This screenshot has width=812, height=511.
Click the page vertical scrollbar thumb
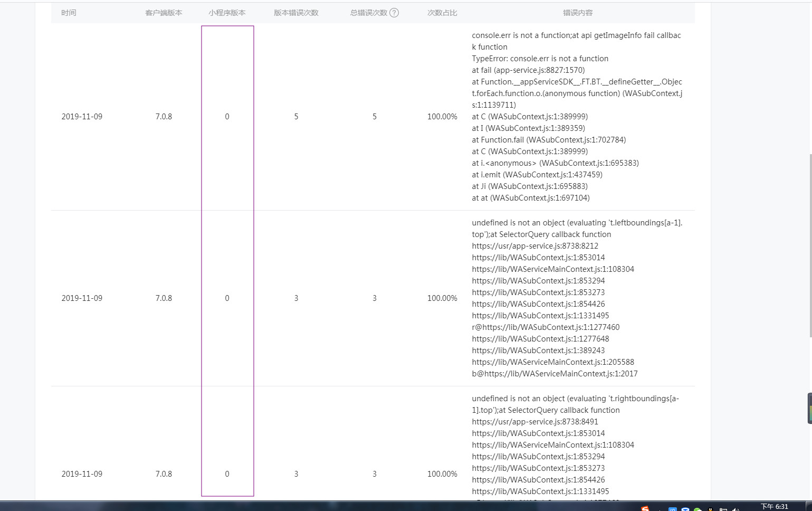810,245
